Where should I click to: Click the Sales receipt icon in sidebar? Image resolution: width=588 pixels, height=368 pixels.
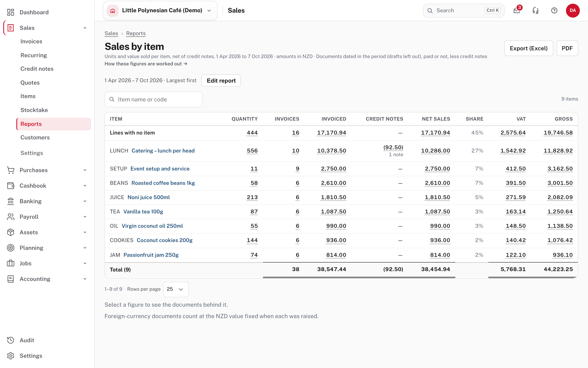point(10,28)
